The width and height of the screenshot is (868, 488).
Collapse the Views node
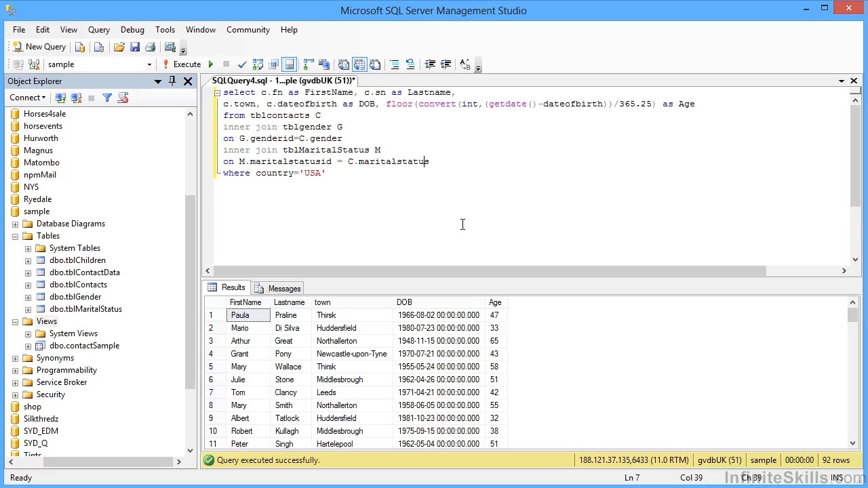coord(15,321)
